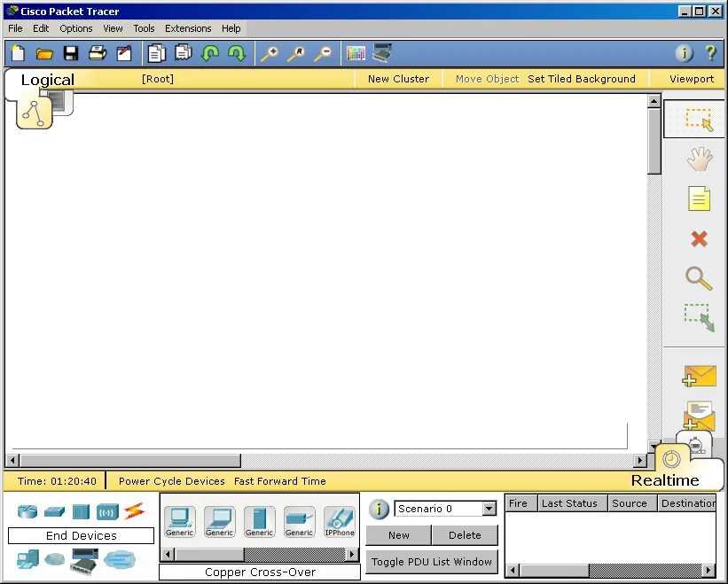
Task: Add a simple PDU envelope
Action: click(700, 376)
